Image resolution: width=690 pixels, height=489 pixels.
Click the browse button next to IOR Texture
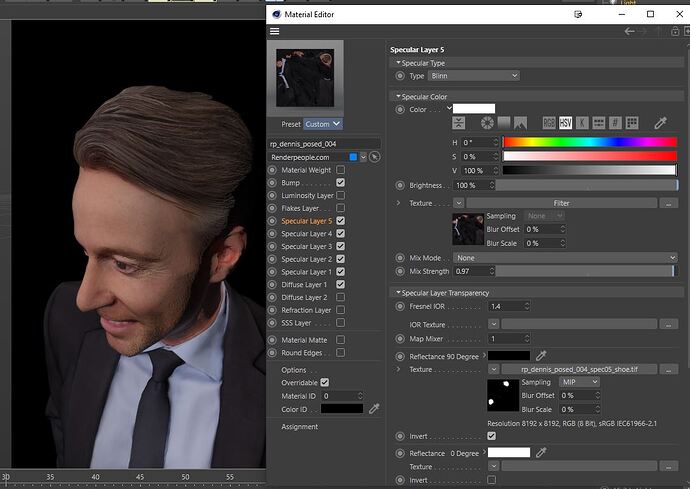coord(668,324)
